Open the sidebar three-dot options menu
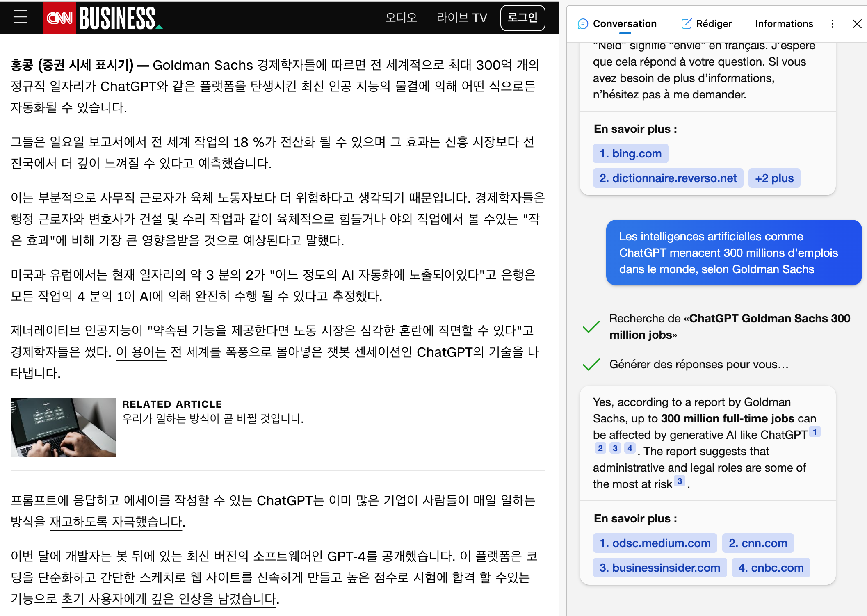The width and height of the screenshot is (867, 616). pyautogui.click(x=832, y=24)
